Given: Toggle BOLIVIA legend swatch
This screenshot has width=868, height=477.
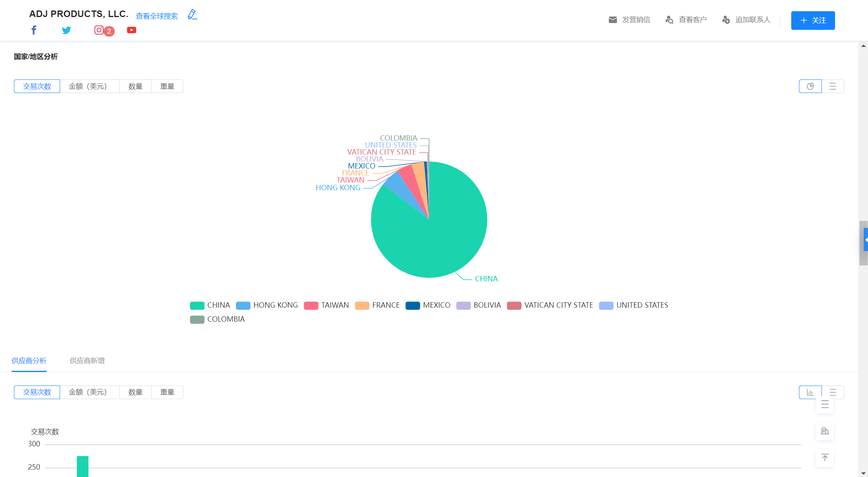Looking at the screenshot, I should click(x=464, y=305).
